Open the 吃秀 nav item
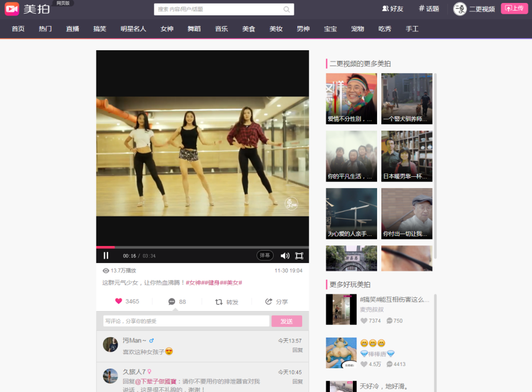Screen dimensions: 532x392 click(385, 29)
